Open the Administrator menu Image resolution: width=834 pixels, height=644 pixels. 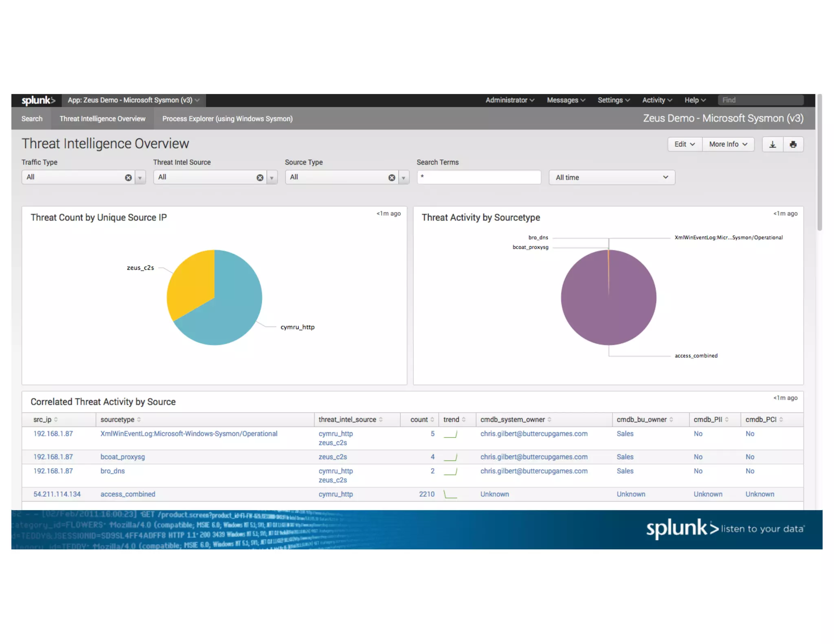pyautogui.click(x=509, y=100)
